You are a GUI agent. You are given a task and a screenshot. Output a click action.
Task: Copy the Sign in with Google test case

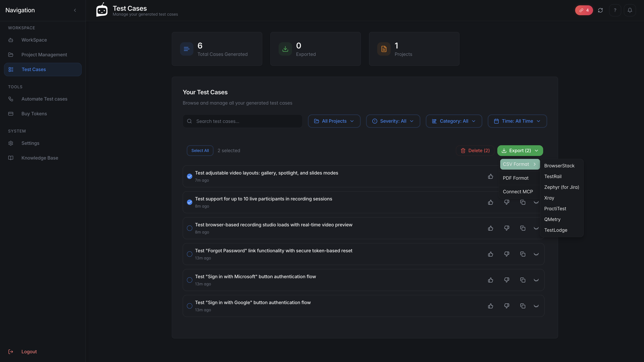tap(523, 306)
